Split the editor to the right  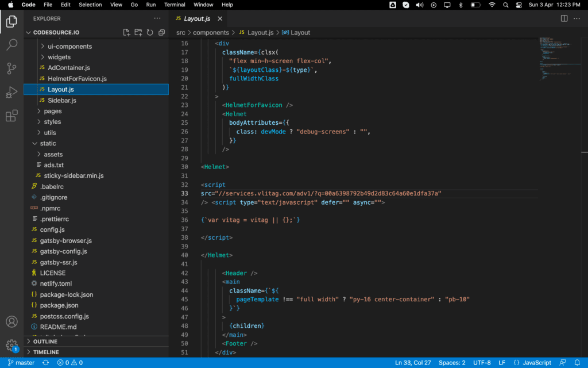point(564,18)
